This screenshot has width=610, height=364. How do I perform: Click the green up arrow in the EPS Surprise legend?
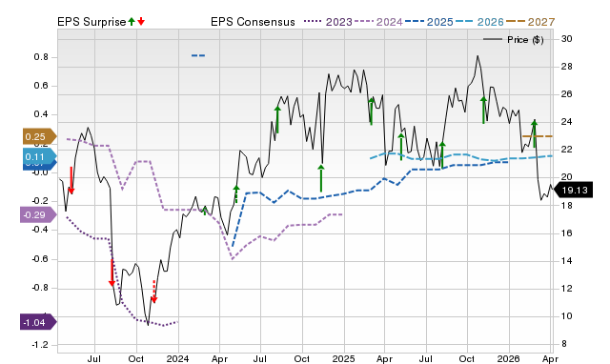click(x=132, y=22)
